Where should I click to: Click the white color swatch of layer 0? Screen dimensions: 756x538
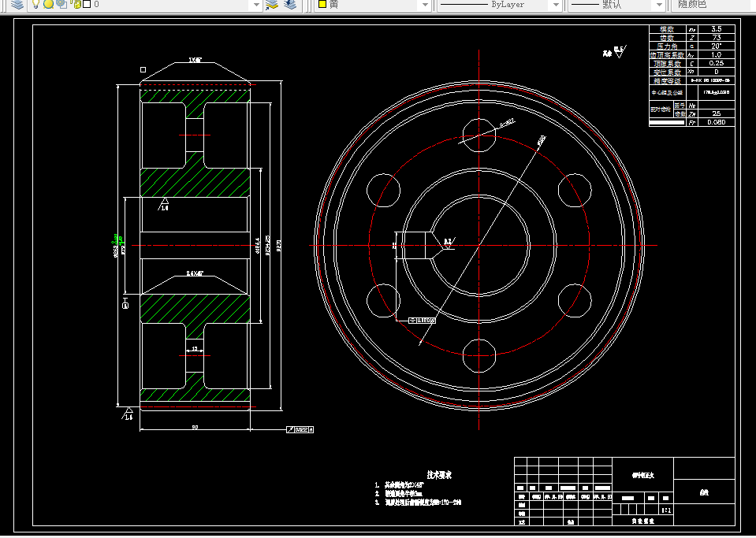click(x=87, y=5)
